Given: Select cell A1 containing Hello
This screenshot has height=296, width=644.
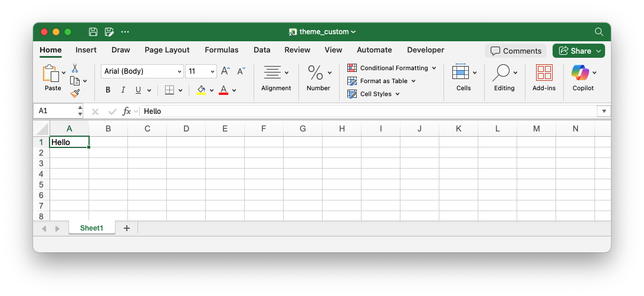Looking at the screenshot, I should [x=70, y=142].
